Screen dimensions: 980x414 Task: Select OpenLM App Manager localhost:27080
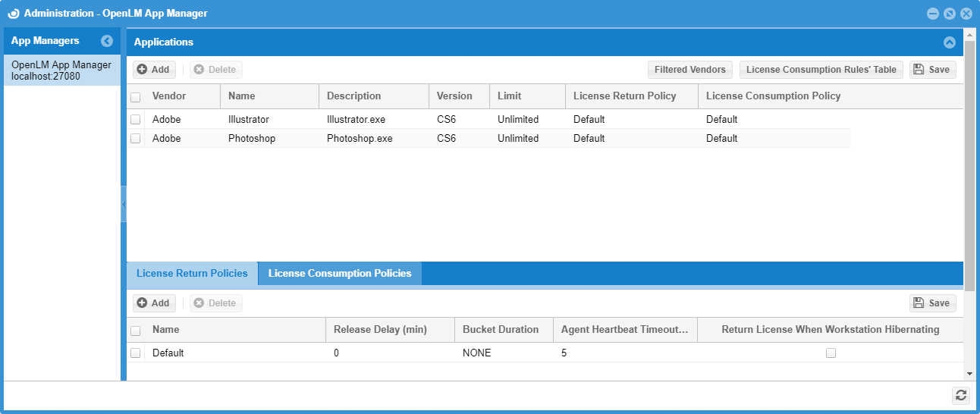(x=61, y=71)
